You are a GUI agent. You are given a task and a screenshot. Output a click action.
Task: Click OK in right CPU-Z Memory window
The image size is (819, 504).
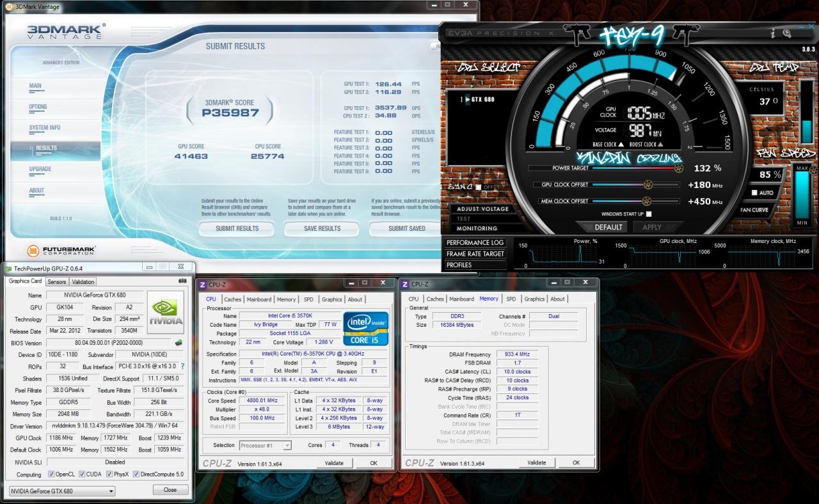tap(576, 462)
